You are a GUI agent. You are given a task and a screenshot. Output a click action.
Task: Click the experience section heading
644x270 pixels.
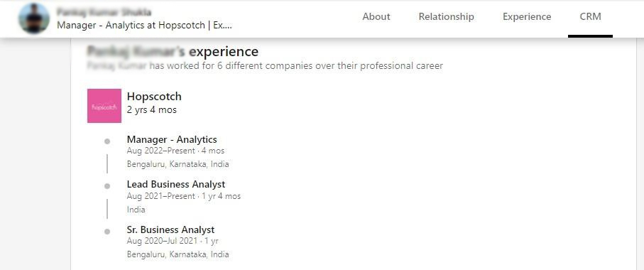click(x=173, y=52)
